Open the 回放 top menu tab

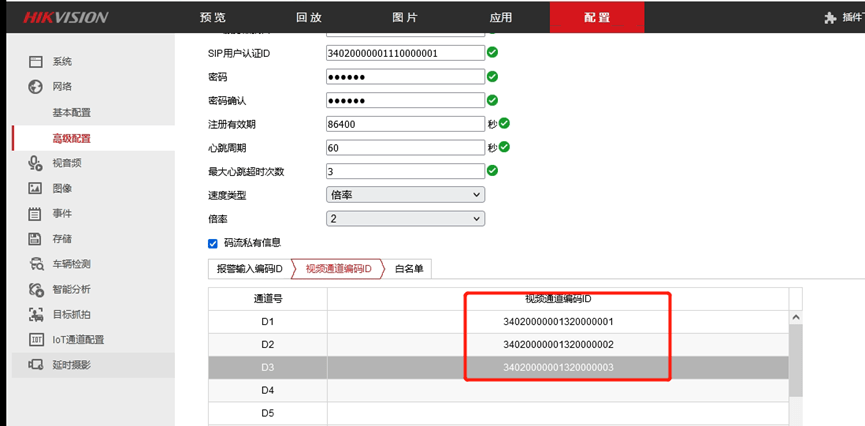(x=309, y=17)
